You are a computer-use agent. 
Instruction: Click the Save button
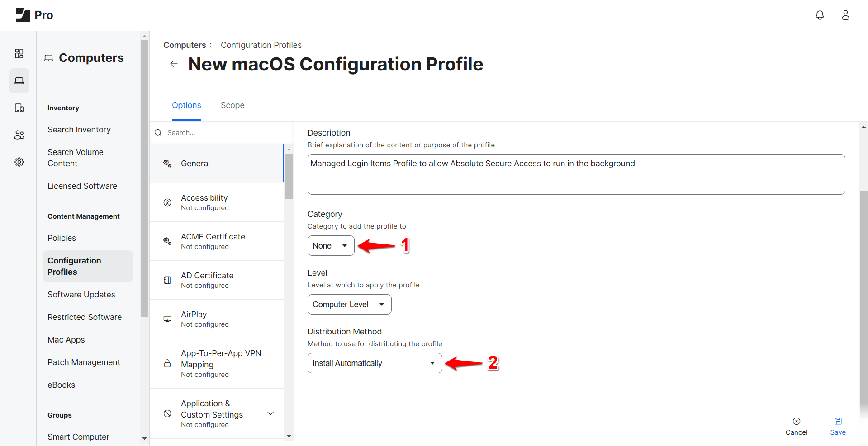[x=838, y=427]
